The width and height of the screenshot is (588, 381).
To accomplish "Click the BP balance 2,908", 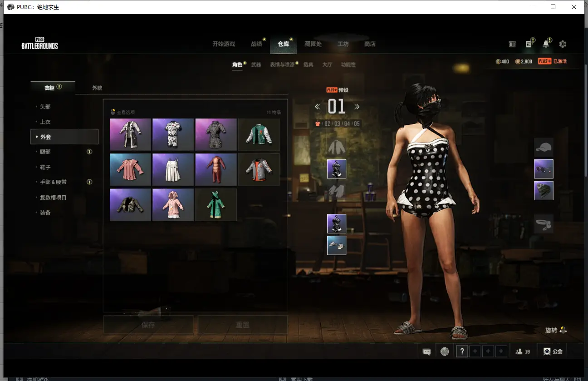I will point(524,61).
